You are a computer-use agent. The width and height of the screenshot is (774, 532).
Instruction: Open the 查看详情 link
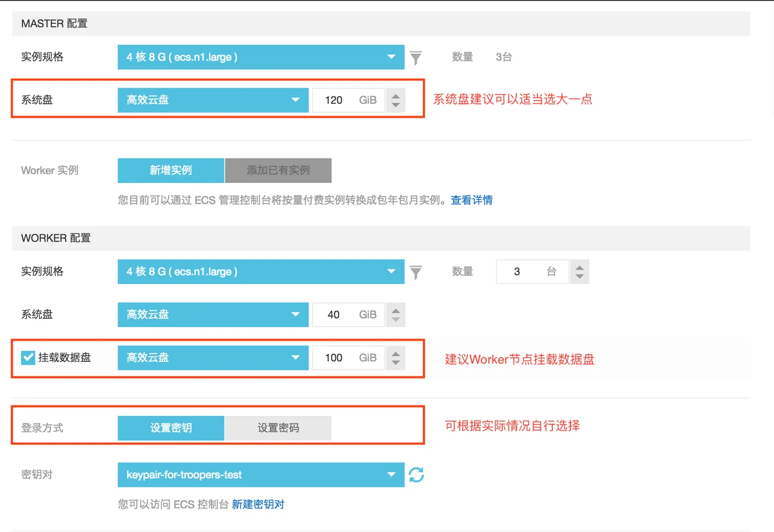tap(472, 200)
